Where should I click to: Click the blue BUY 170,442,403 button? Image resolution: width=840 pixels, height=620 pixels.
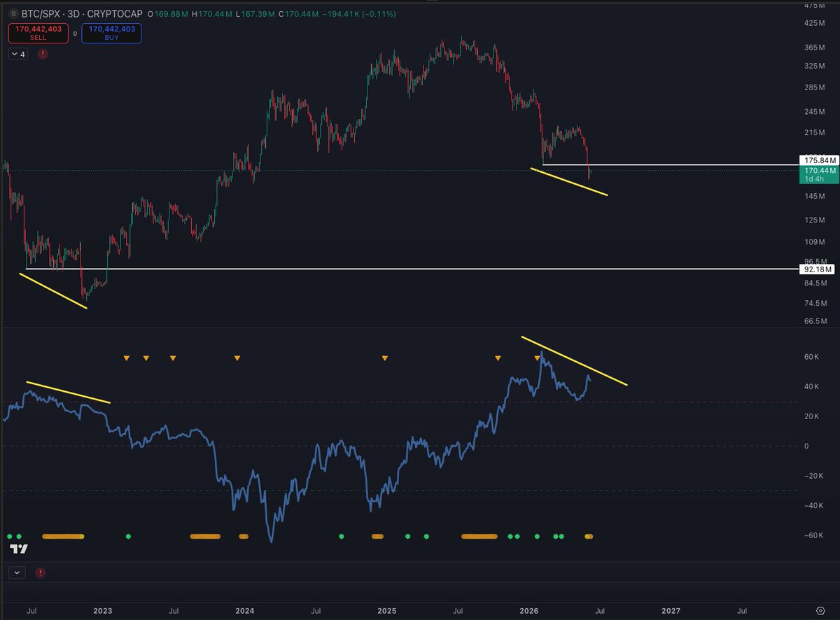pos(111,33)
